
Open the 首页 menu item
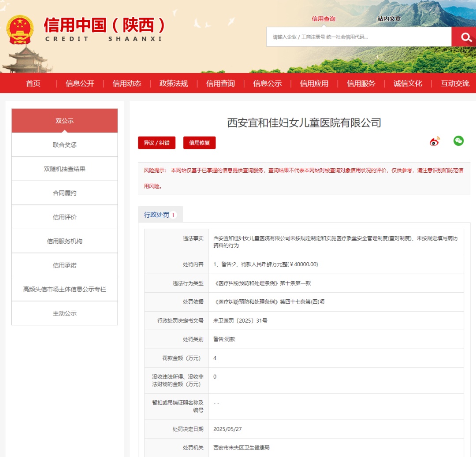click(33, 83)
